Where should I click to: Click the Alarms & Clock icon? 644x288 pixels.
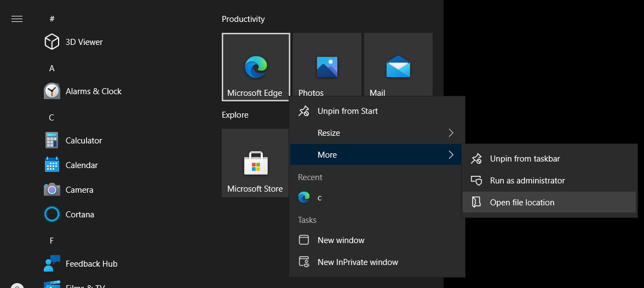51,91
